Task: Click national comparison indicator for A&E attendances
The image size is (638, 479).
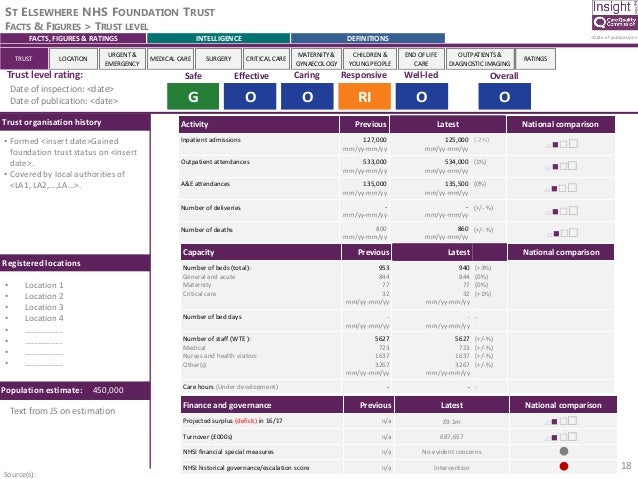Action: pos(562,188)
